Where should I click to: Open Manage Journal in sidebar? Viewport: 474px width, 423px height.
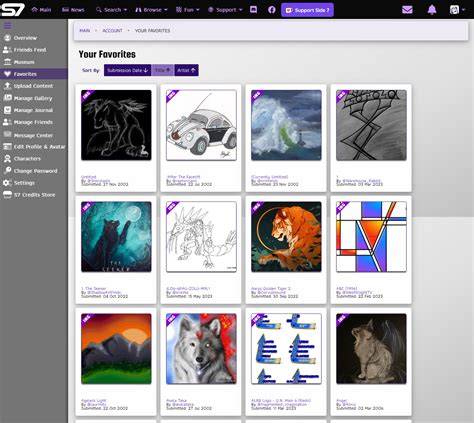pos(34,110)
